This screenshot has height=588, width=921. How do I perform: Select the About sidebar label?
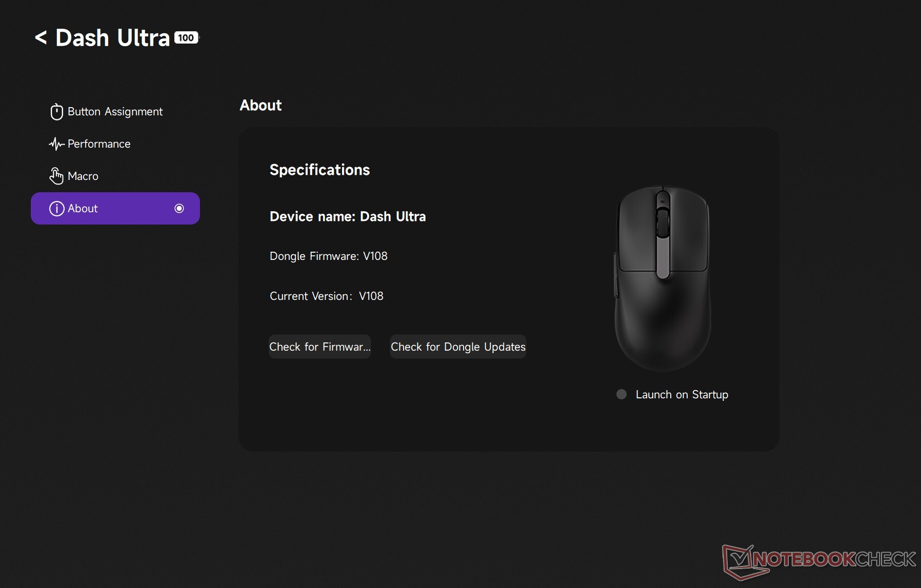(x=83, y=209)
